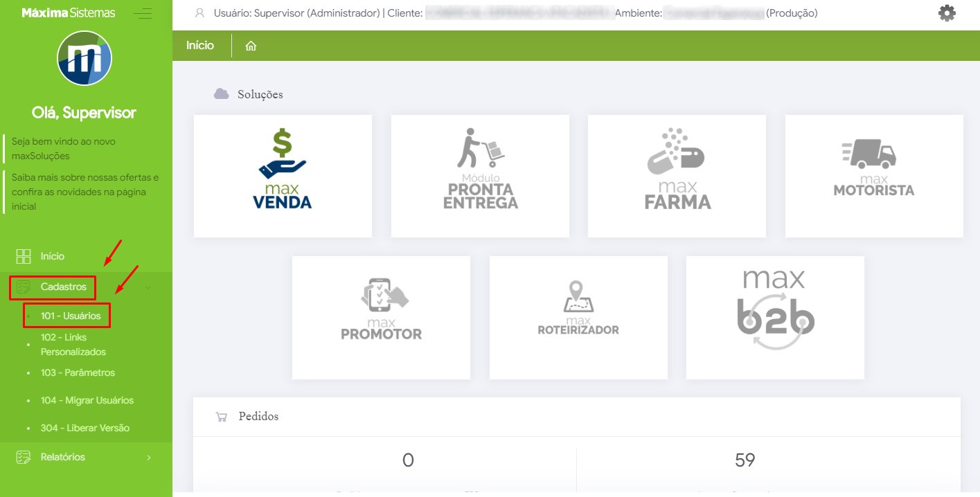The width and height of the screenshot is (980, 497).
Task: Click the Início grid icon in sidebar
Action: click(x=24, y=256)
